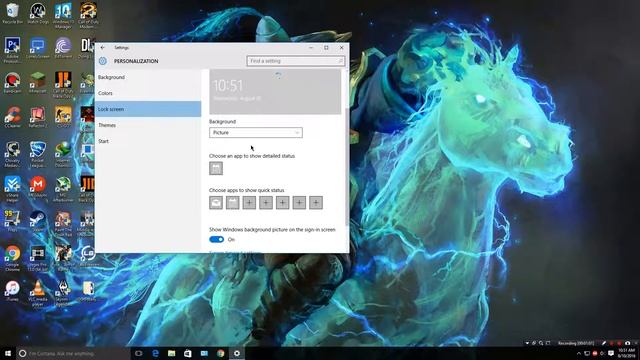Image resolution: width=640 pixels, height=360 pixels.
Task: Open CCleaner desktop shortcut
Action: coord(12,117)
